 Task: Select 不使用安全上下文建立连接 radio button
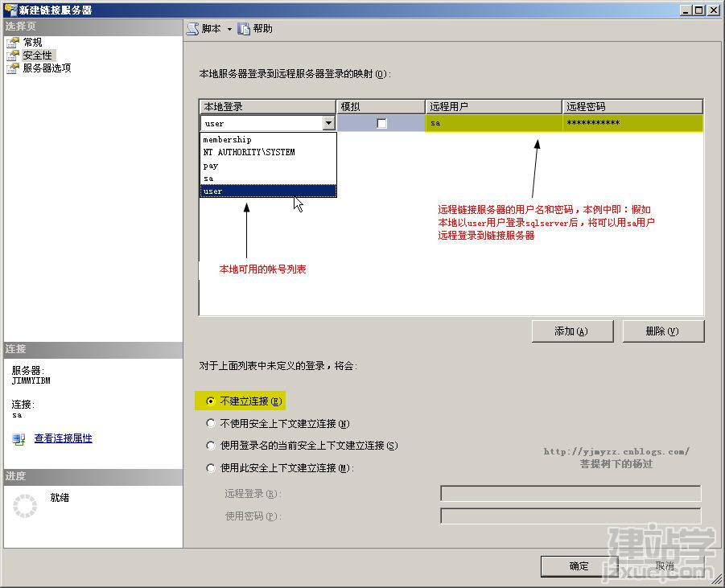coord(211,423)
